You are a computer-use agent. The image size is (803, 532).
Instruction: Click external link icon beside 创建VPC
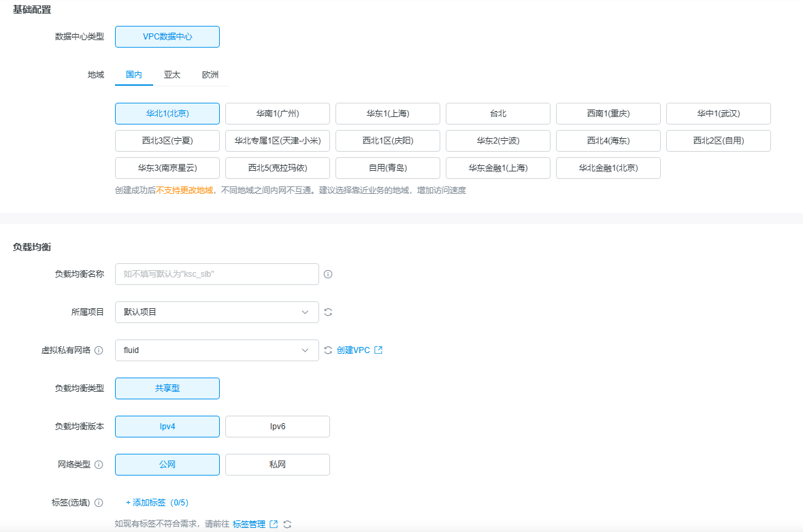coord(378,350)
